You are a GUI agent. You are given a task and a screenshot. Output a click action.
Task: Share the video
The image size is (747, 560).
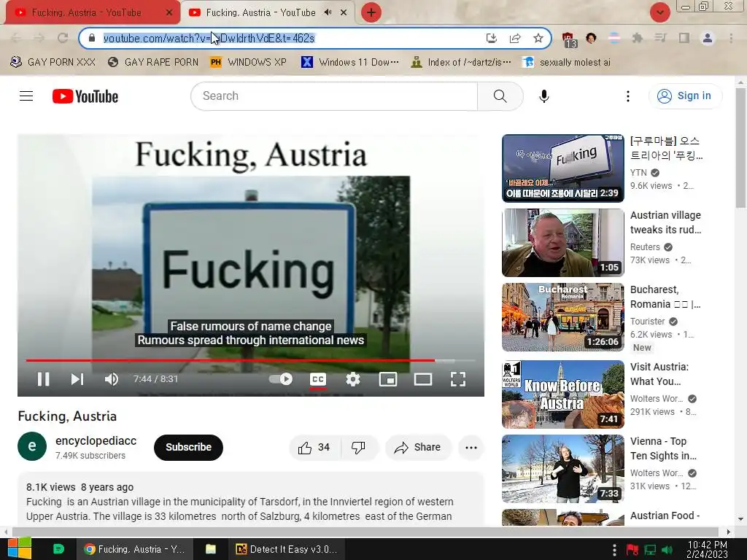point(417,447)
